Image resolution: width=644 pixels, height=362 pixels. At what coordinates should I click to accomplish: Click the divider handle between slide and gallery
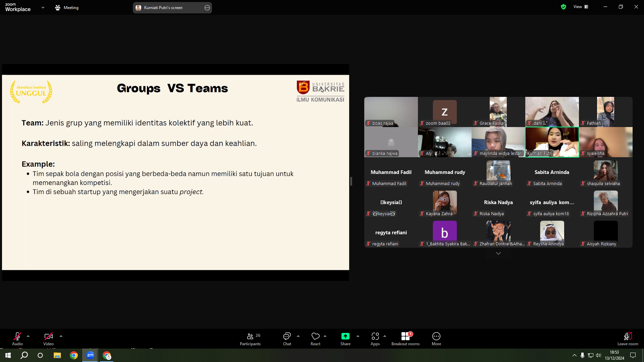pyautogui.click(x=351, y=181)
